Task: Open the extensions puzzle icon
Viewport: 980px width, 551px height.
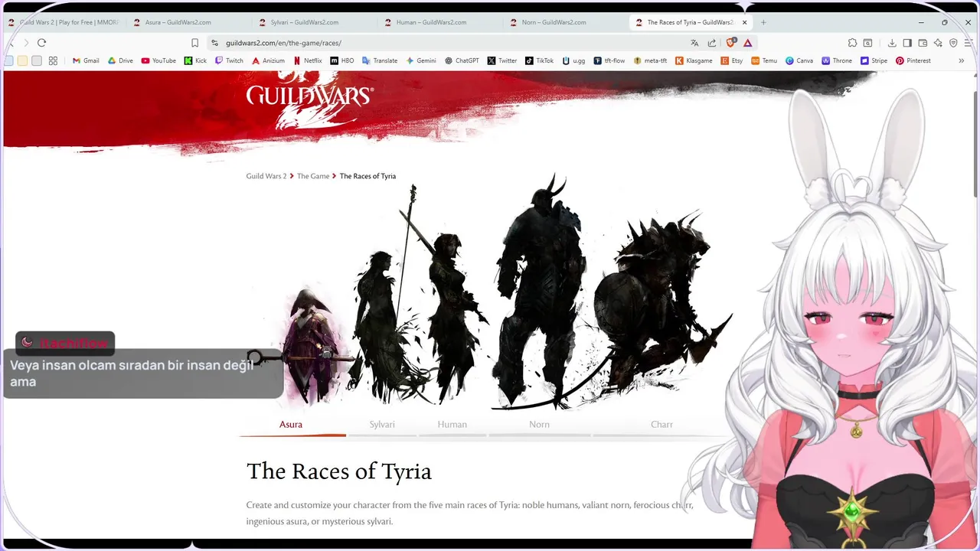Action: pos(852,43)
